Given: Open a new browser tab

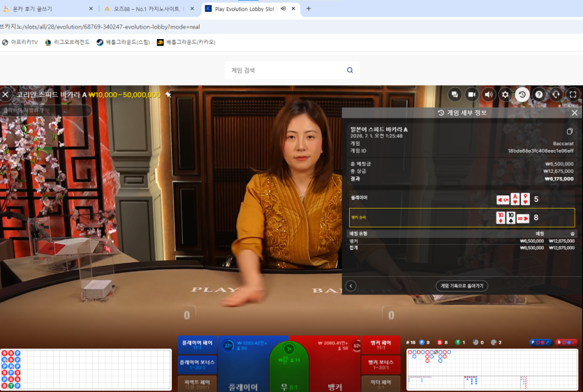Looking at the screenshot, I should [x=308, y=8].
